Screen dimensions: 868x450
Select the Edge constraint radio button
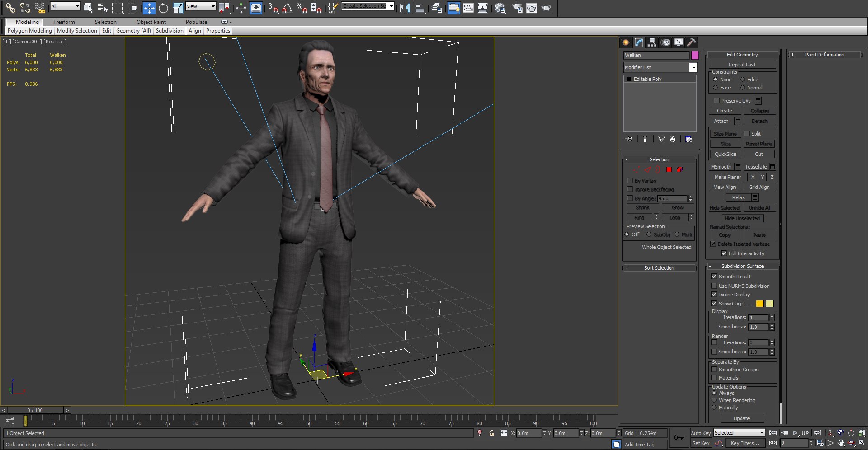tap(742, 80)
